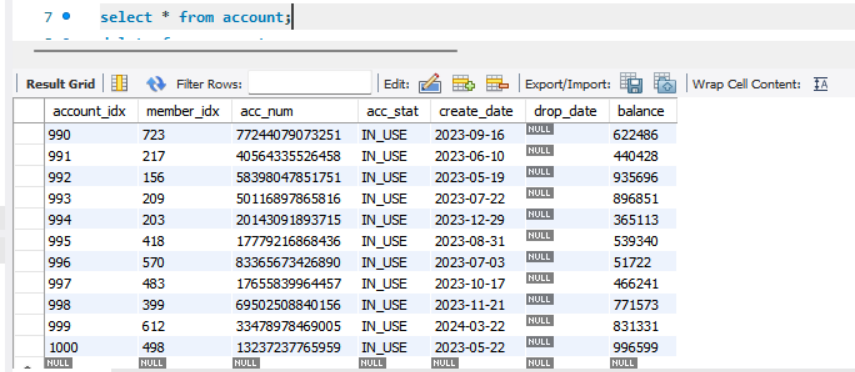Screen dimensions: 855x372
Task: Click the row selector beside row 995
Action: pos(29,241)
